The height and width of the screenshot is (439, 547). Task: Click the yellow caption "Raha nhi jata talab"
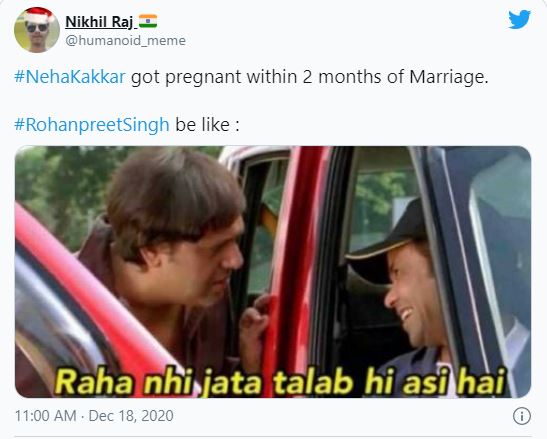pos(204,382)
